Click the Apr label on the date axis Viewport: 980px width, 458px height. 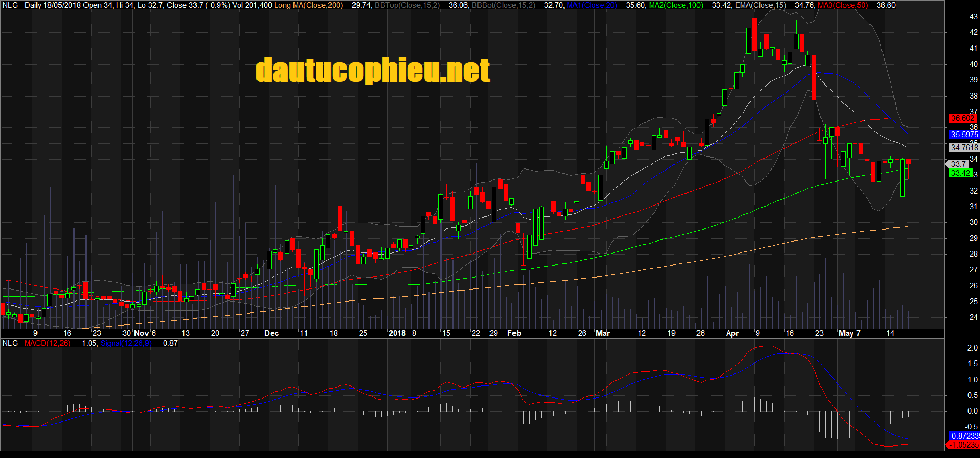732,333
